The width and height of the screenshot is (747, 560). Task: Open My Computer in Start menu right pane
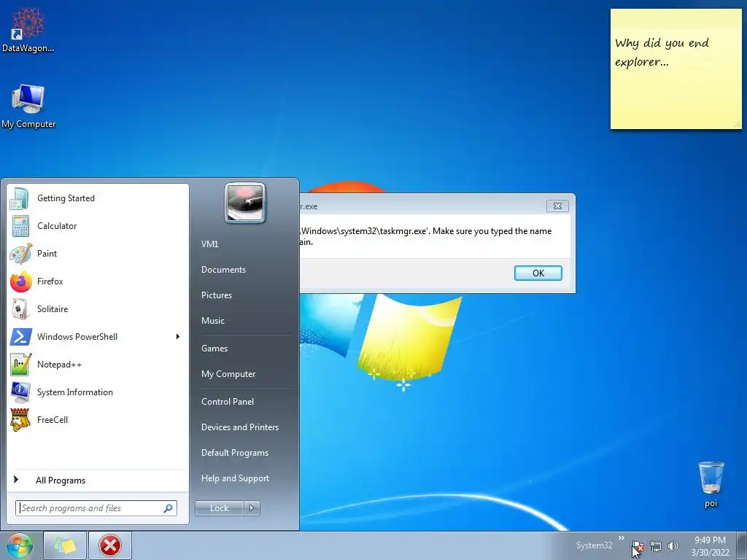tap(228, 374)
